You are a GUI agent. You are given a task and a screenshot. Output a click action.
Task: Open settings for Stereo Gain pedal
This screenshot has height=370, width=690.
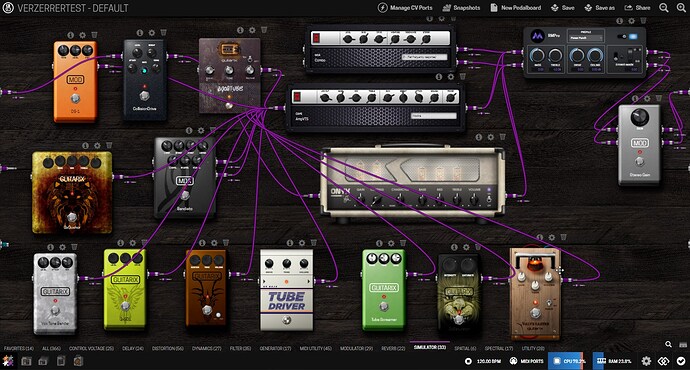(x=646, y=99)
